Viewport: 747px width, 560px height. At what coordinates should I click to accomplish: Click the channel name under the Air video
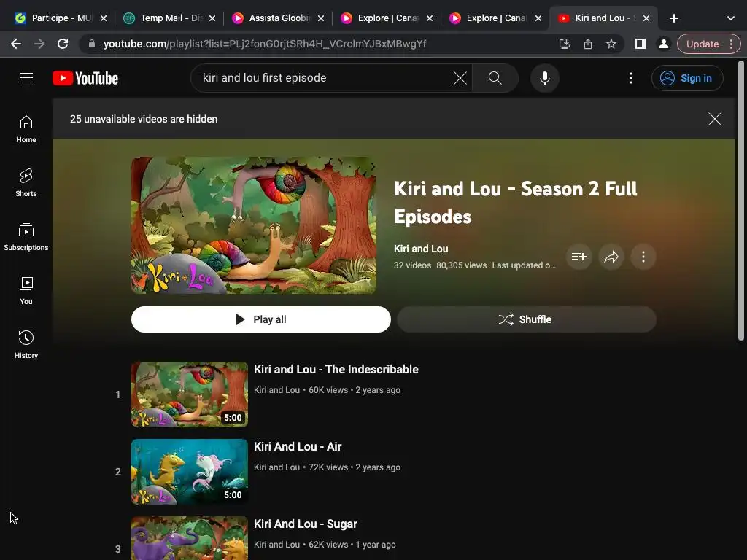tap(276, 467)
